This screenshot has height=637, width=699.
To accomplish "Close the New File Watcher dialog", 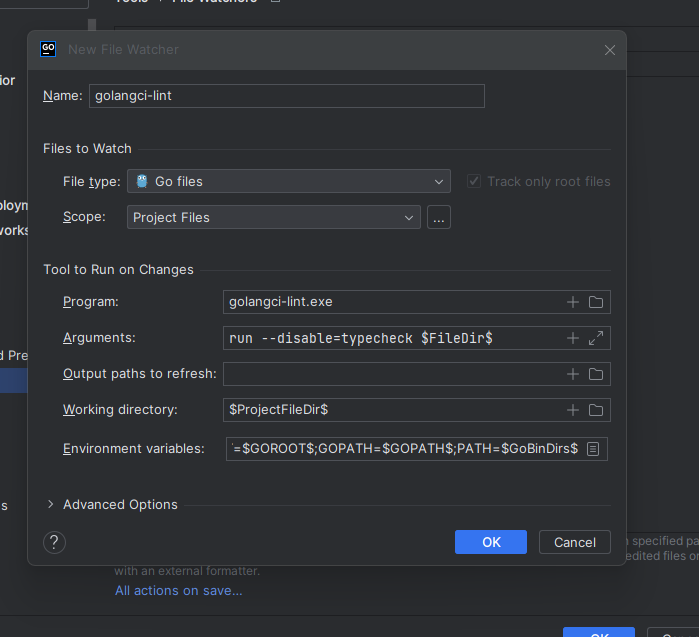I will (x=610, y=49).
